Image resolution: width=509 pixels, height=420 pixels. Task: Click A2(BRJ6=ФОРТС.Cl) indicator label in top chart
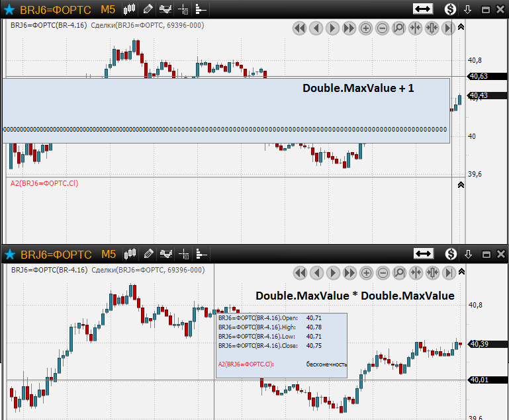pos(44,183)
